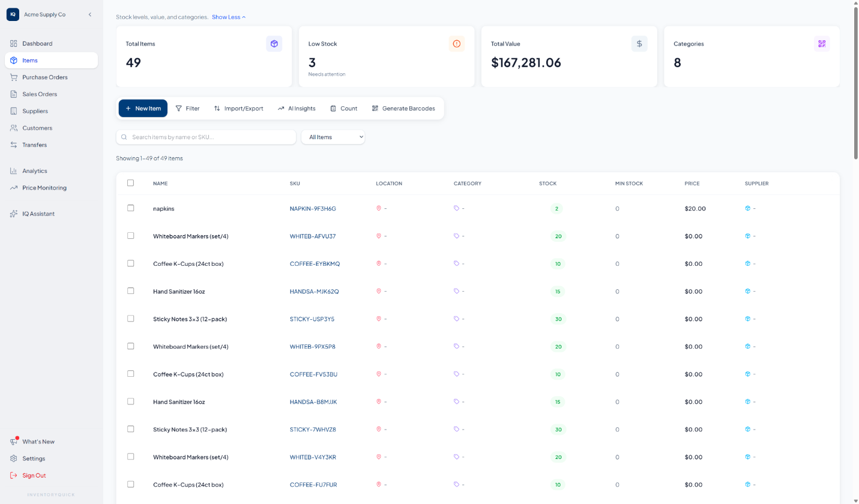Open AI Insights
The height and width of the screenshot is (504, 859).
coord(297,108)
